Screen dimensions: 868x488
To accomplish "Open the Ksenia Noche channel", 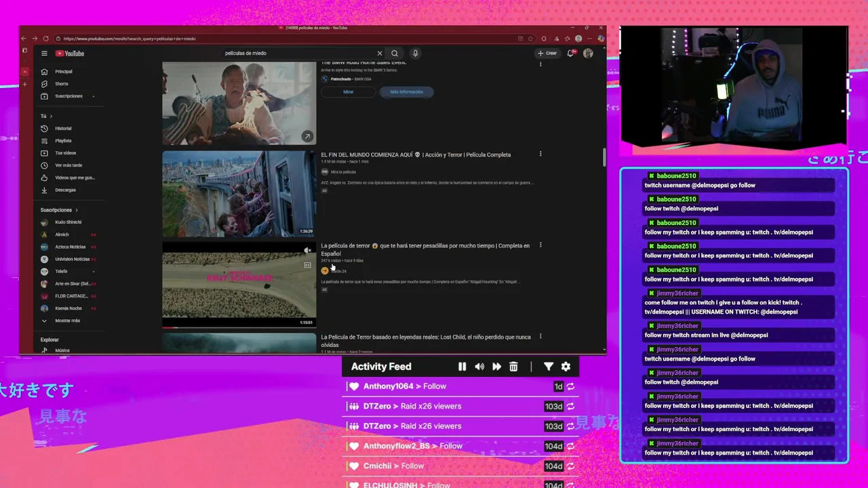I will point(68,308).
